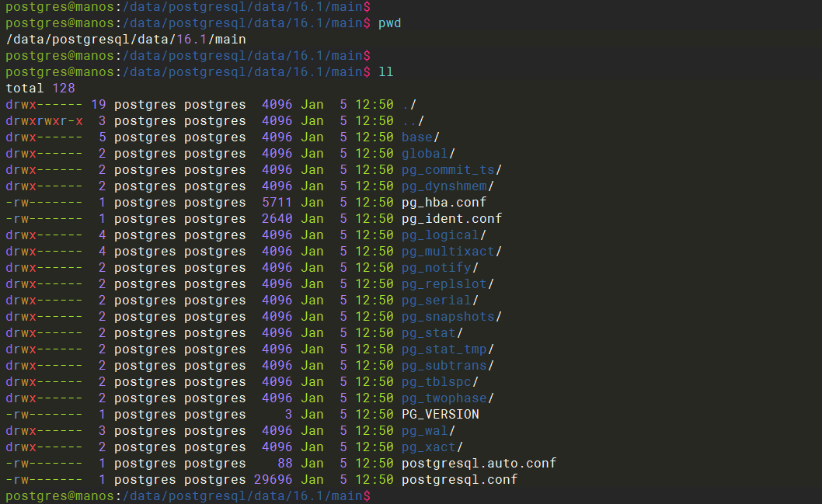The image size is (822, 504).
Task: Click the pwd output path line
Action: (126, 40)
